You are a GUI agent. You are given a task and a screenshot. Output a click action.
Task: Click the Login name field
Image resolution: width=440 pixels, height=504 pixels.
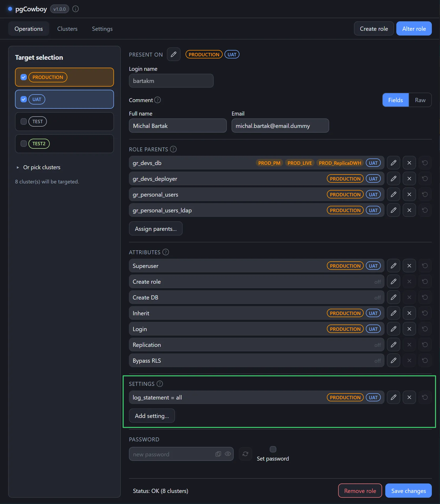[x=171, y=81]
